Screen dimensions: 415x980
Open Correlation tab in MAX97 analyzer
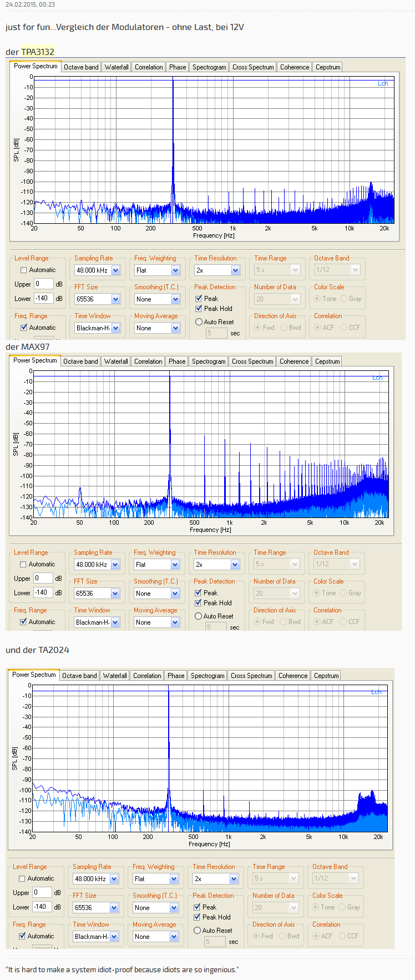(x=148, y=361)
